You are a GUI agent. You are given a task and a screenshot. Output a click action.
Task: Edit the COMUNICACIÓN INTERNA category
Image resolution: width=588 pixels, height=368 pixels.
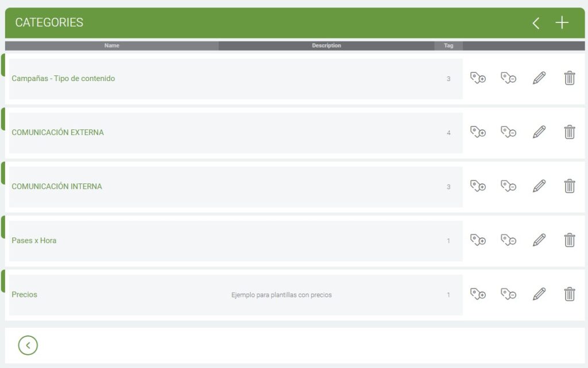(539, 186)
